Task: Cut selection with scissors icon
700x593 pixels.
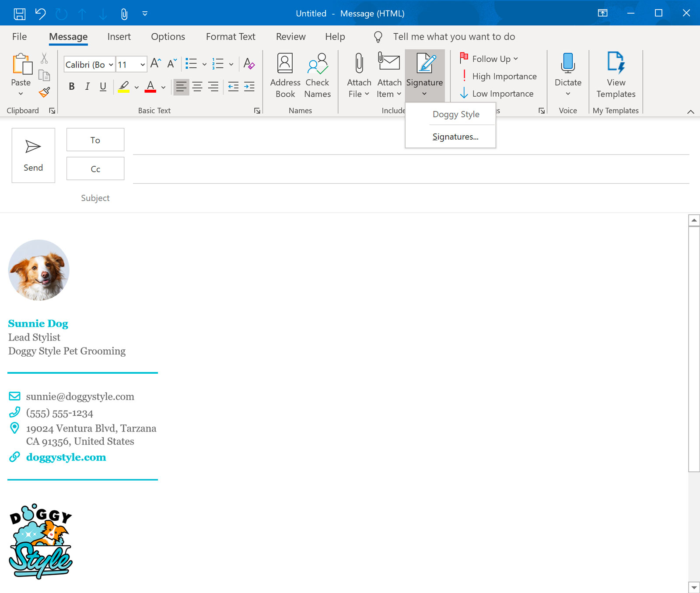Action: 44,58
